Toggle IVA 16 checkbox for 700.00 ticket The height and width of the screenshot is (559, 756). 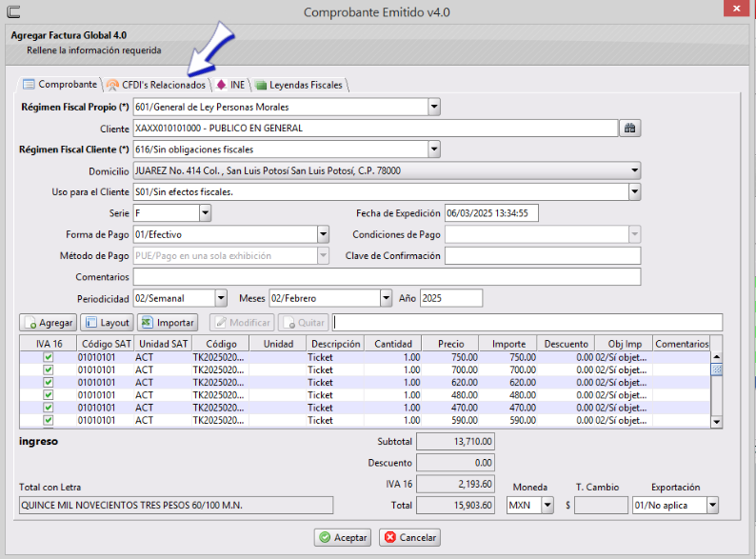49,369
